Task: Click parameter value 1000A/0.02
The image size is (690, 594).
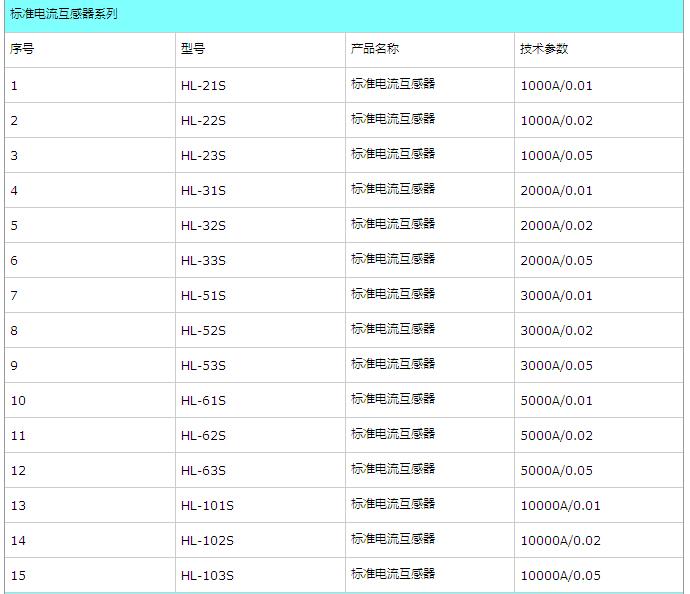Action: pos(557,121)
